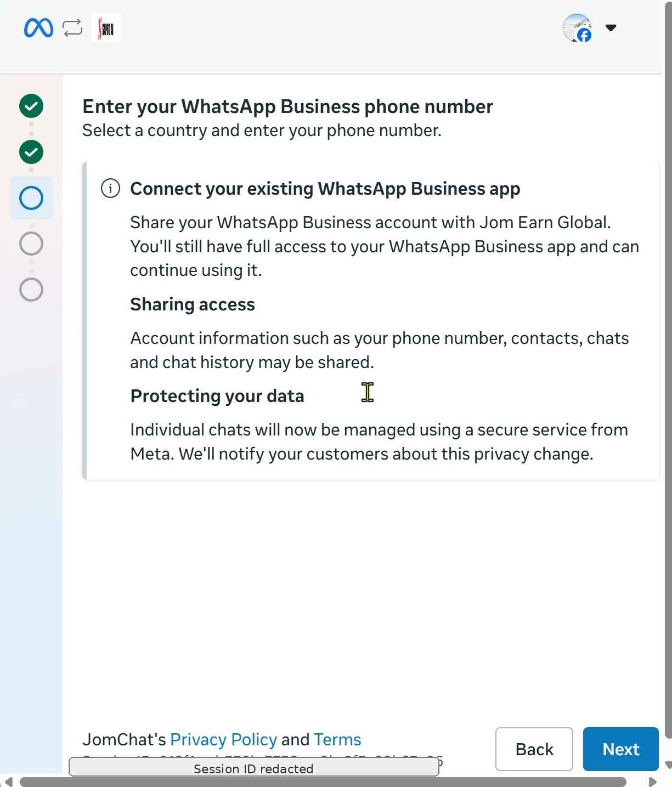Select the second completed step checkmark
The height and width of the screenshot is (787, 672).
click(31, 152)
